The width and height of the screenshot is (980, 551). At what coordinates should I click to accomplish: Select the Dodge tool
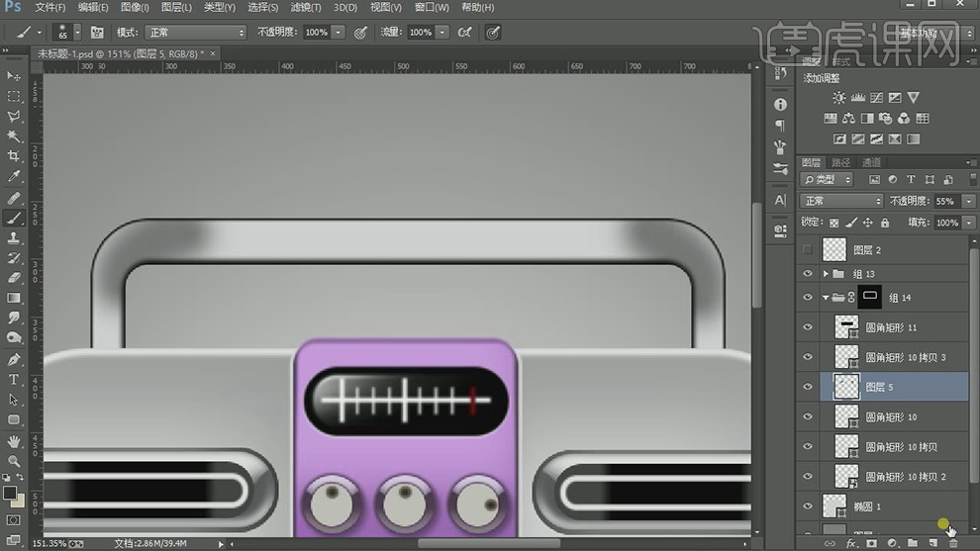13,338
